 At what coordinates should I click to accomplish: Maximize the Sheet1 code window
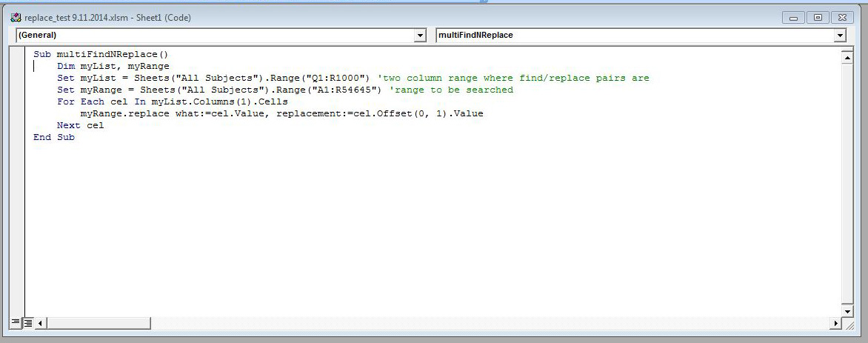pyautogui.click(x=818, y=18)
